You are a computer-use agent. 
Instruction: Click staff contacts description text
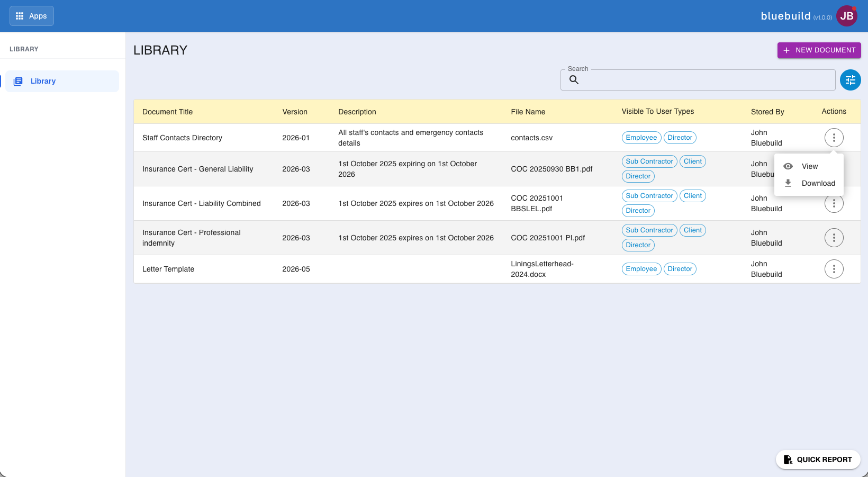click(x=411, y=138)
